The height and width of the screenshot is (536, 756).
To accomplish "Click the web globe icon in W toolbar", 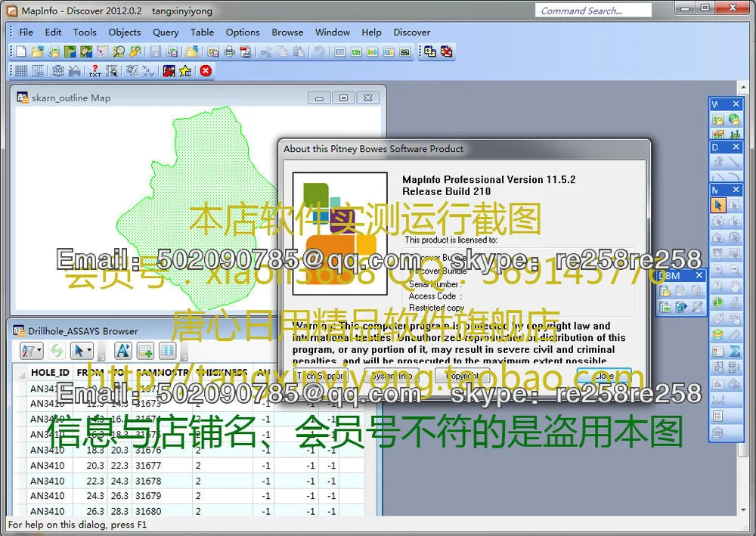I will [734, 119].
